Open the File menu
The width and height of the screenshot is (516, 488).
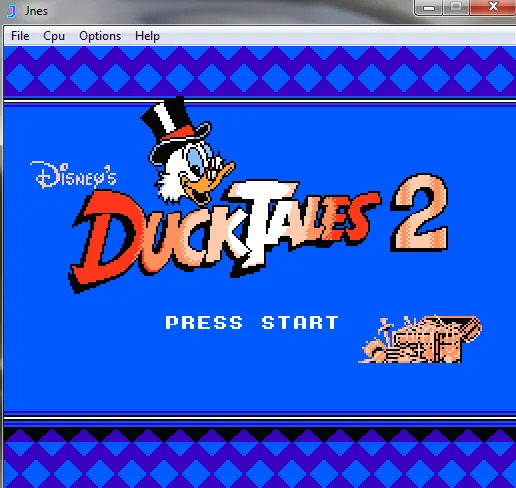pos(20,36)
